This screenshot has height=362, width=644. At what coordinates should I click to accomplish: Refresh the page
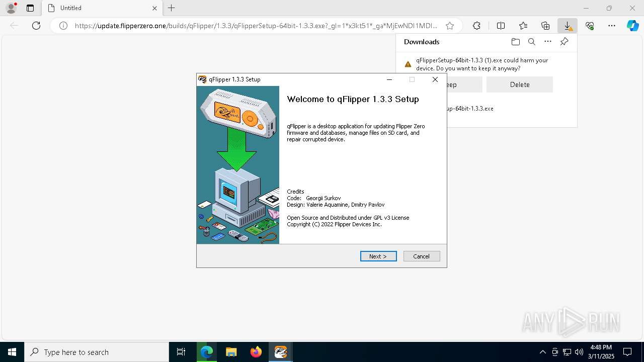pos(36,26)
